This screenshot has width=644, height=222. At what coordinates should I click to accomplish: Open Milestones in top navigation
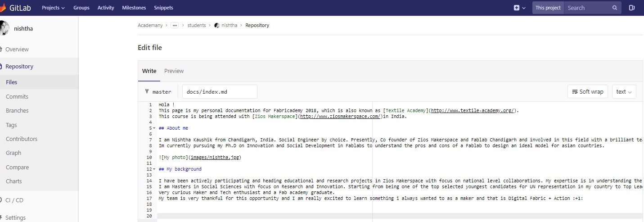tap(134, 8)
